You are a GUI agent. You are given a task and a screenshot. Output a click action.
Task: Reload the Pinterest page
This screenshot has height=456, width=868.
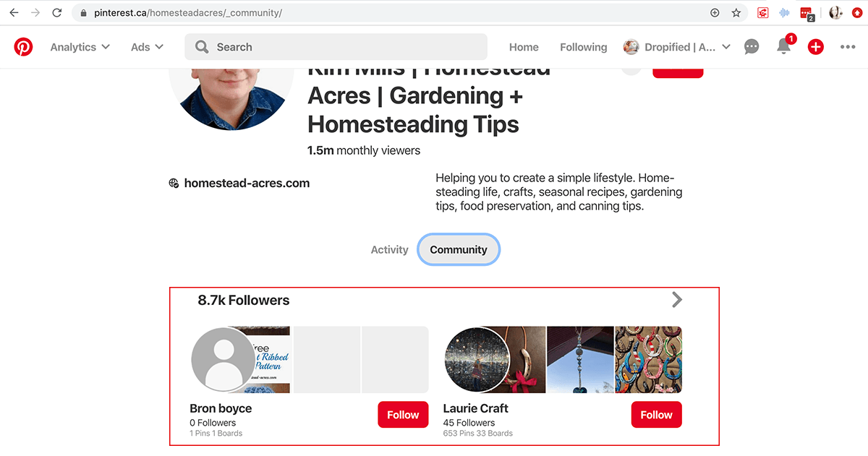coord(57,12)
